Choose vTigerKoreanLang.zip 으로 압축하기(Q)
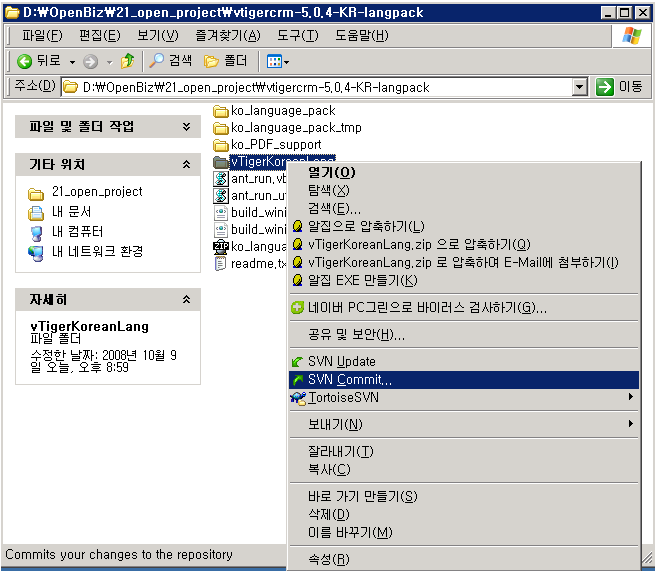656x572 pixels. 464,244
